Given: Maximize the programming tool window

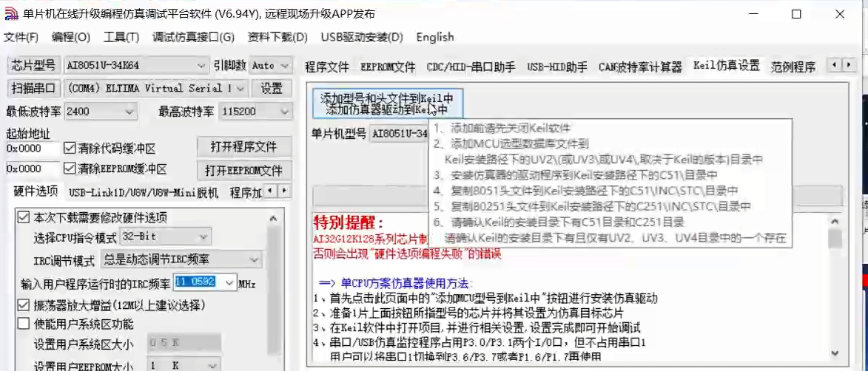Looking at the screenshot, I should pyautogui.click(x=796, y=14).
